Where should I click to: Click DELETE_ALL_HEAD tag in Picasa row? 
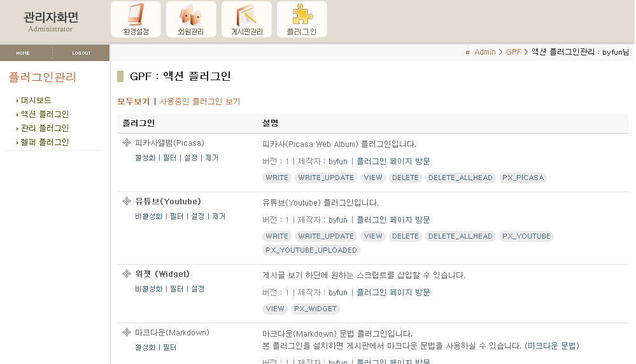coord(460,178)
